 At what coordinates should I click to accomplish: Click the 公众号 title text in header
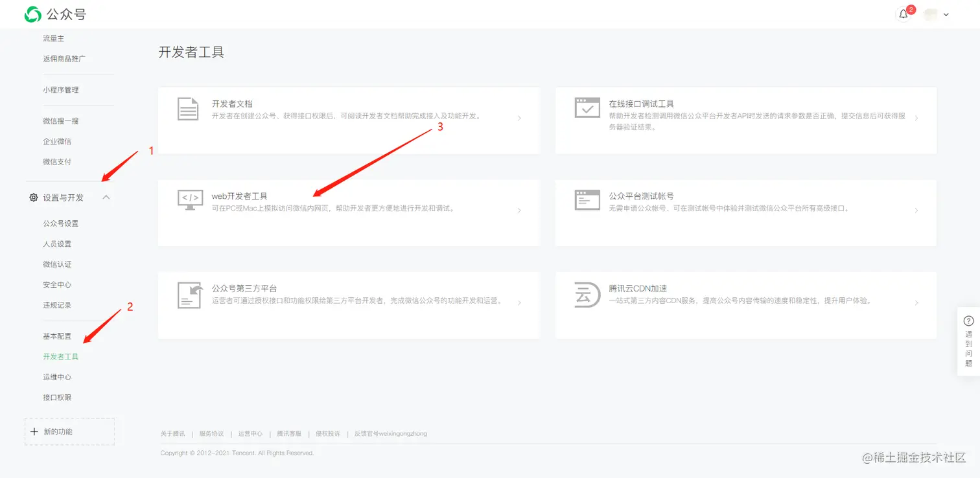tap(66, 14)
